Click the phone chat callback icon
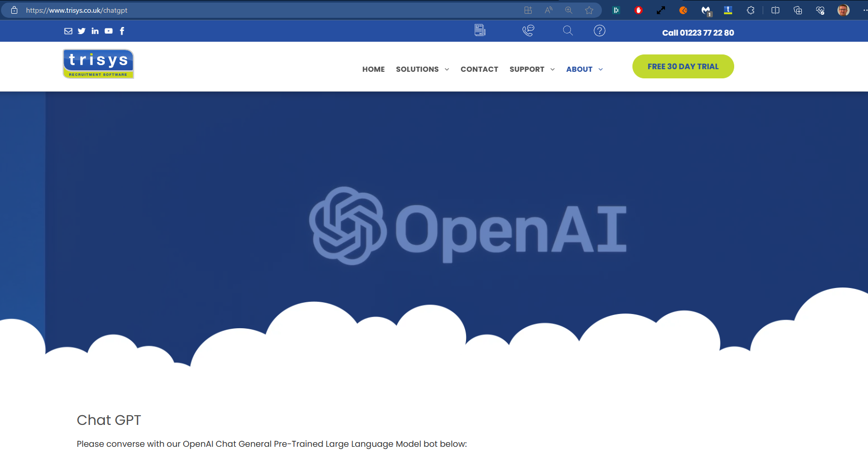Screen dimensions: 868x459 528,31
